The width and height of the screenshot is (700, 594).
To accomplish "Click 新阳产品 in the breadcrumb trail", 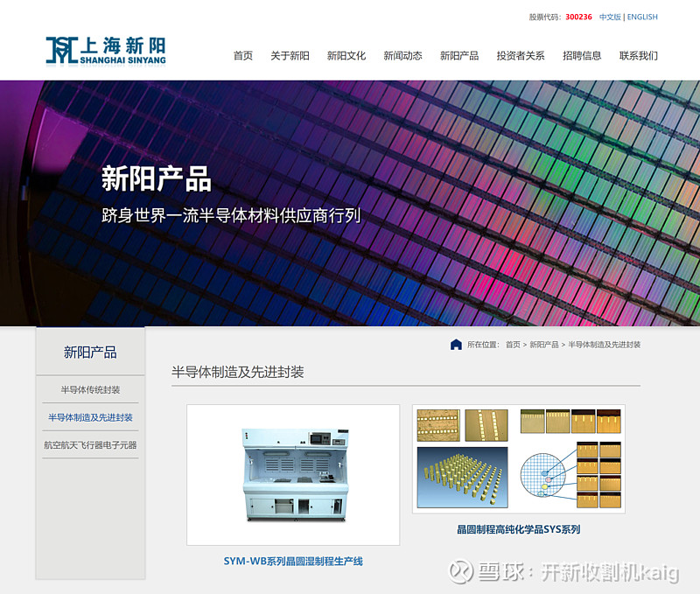I will click(x=543, y=345).
